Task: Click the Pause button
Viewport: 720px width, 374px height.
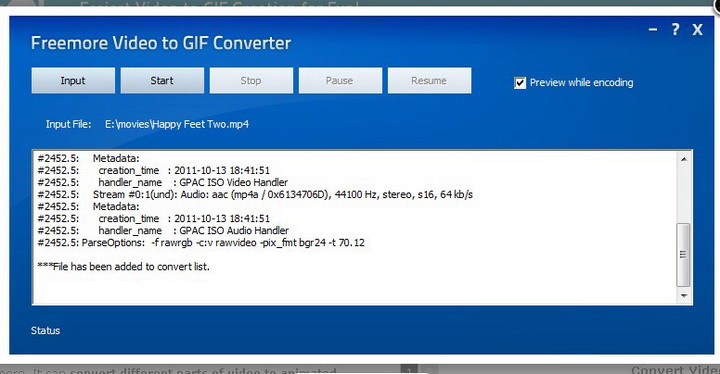Action: [x=340, y=80]
